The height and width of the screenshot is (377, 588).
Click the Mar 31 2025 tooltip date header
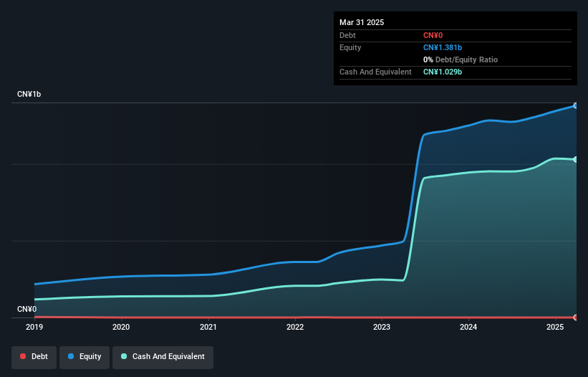(x=362, y=22)
